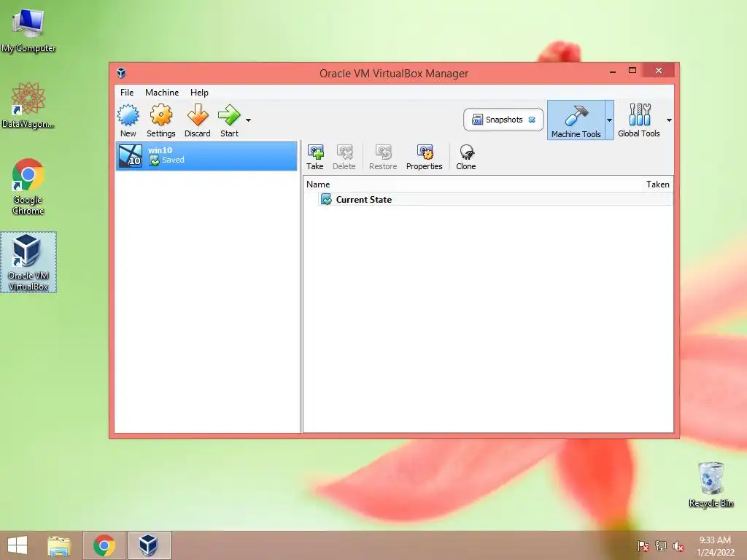
Task: Select the My Computer desktop icon
Action: (x=28, y=30)
